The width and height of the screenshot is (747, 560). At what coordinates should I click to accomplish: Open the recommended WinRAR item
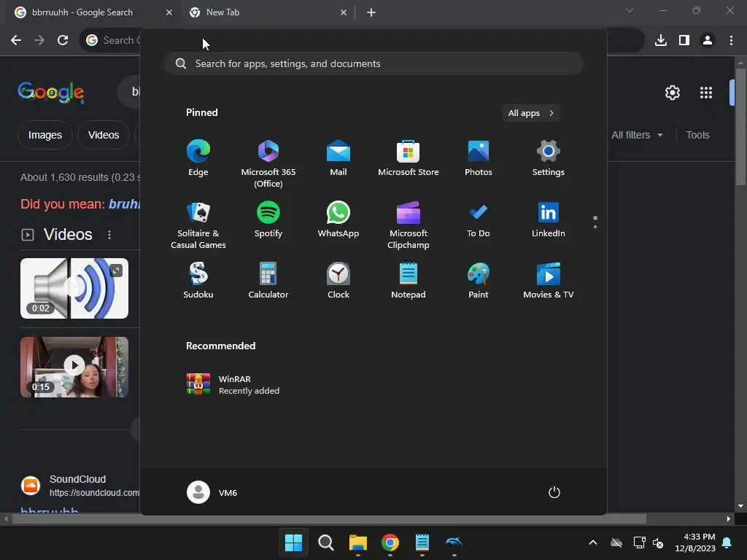[233, 384]
